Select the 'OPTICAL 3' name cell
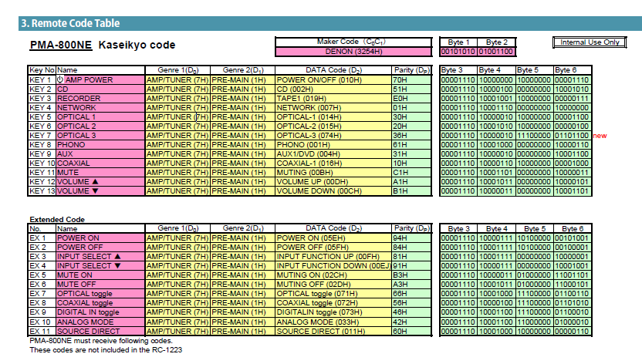642x364 pixels. (100, 136)
